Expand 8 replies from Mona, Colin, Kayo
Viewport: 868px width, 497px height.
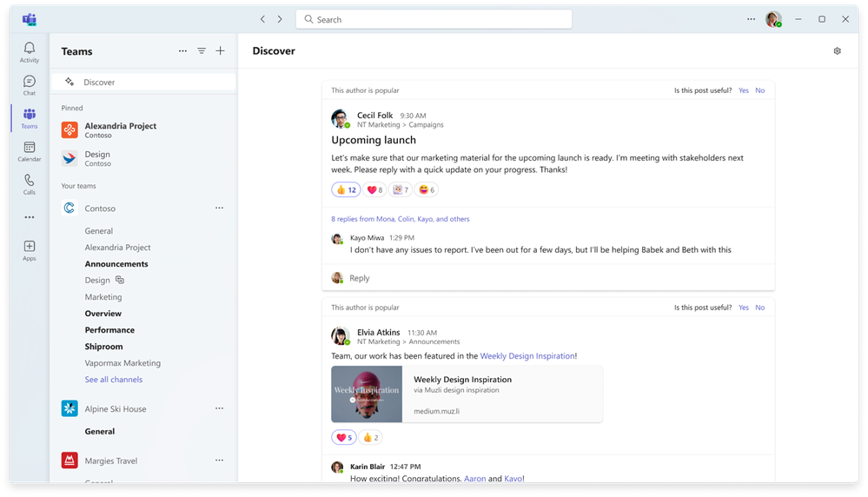point(401,219)
